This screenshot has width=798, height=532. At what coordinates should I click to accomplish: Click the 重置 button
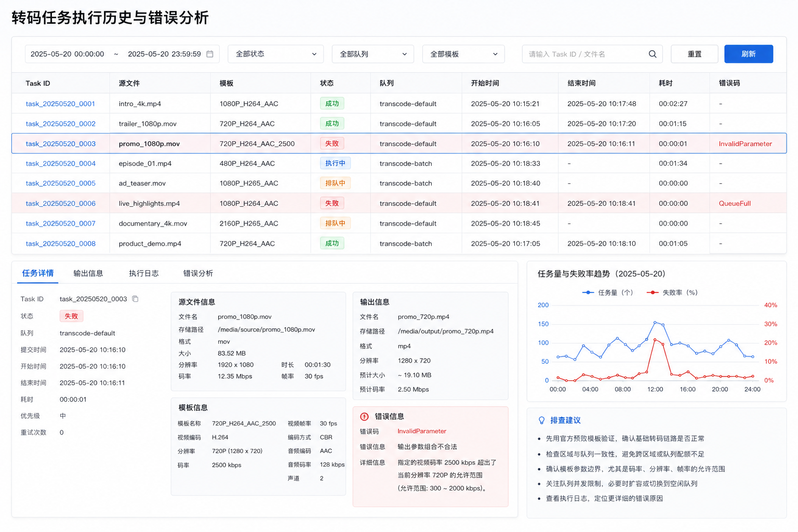pyautogui.click(x=695, y=54)
